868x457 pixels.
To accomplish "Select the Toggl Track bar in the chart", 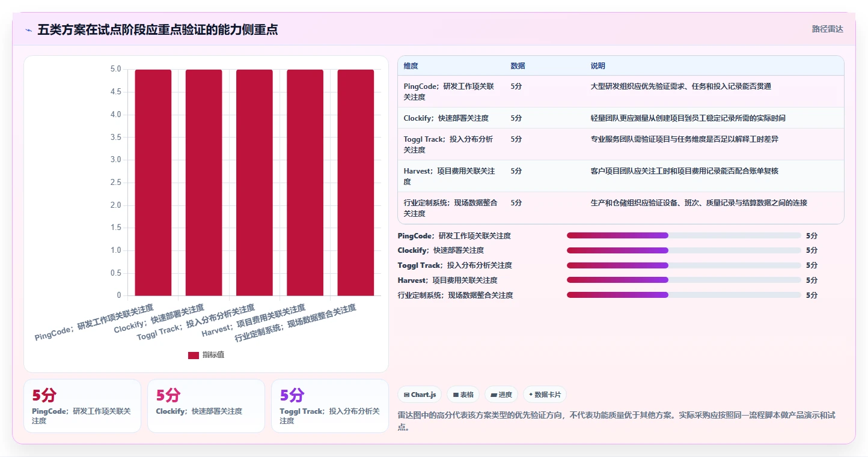I will (x=254, y=183).
